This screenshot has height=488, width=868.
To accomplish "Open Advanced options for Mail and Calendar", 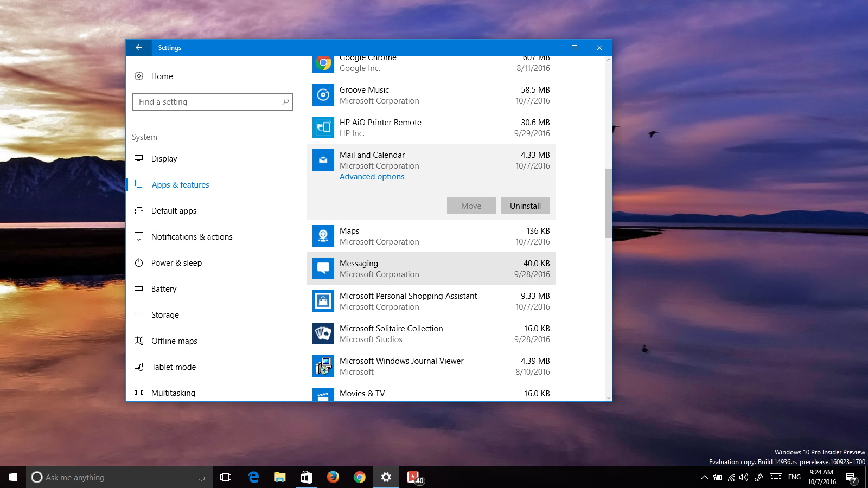I will pyautogui.click(x=372, y=177).
